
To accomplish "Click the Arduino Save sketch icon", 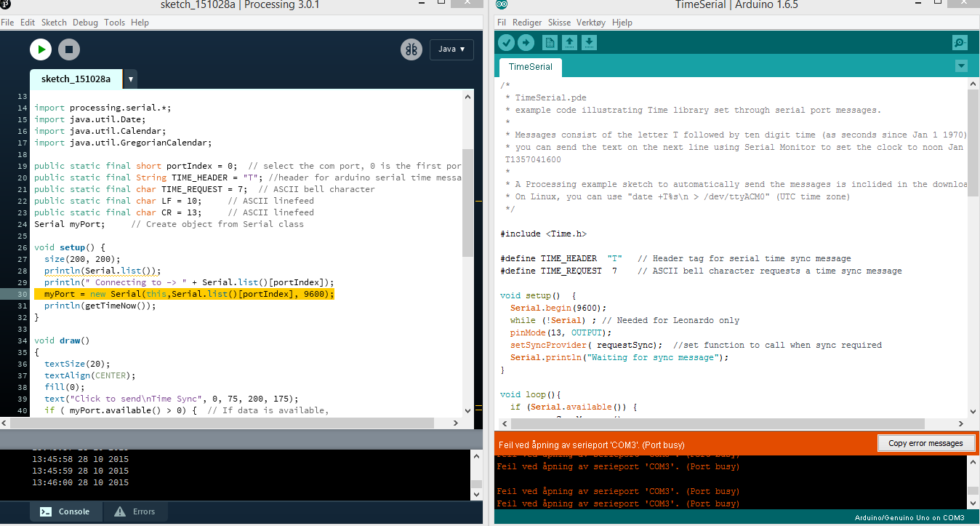I will tap(589, 43).
